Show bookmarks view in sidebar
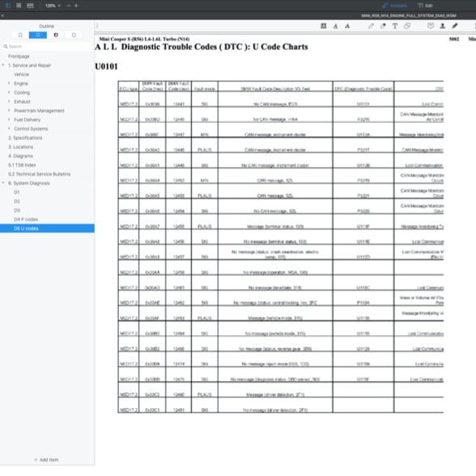The image size is (476, 476). pos(56,36)
